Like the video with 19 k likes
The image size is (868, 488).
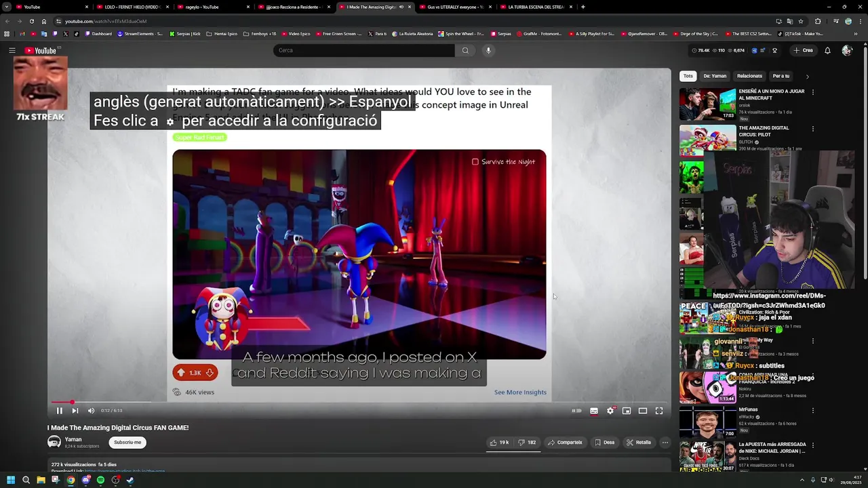pos(499,443)
